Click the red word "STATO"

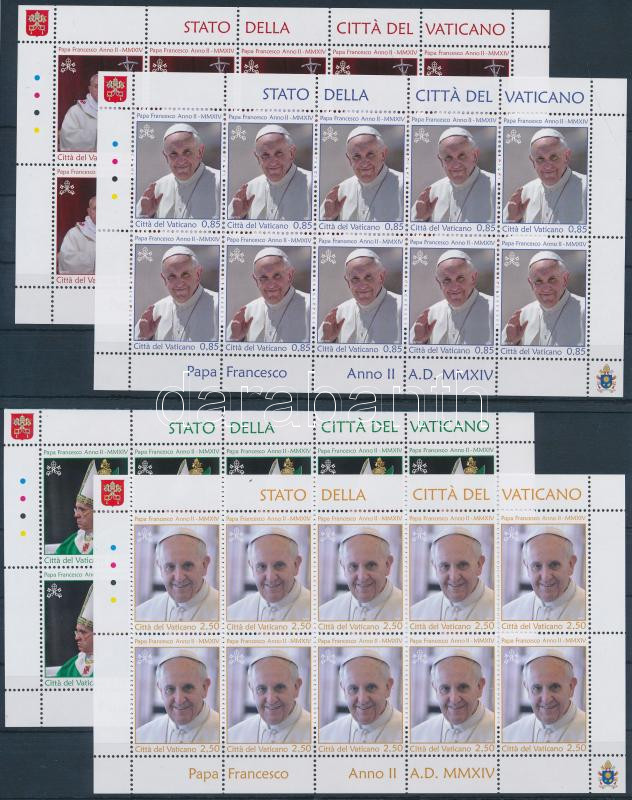(x=207, y=27)
